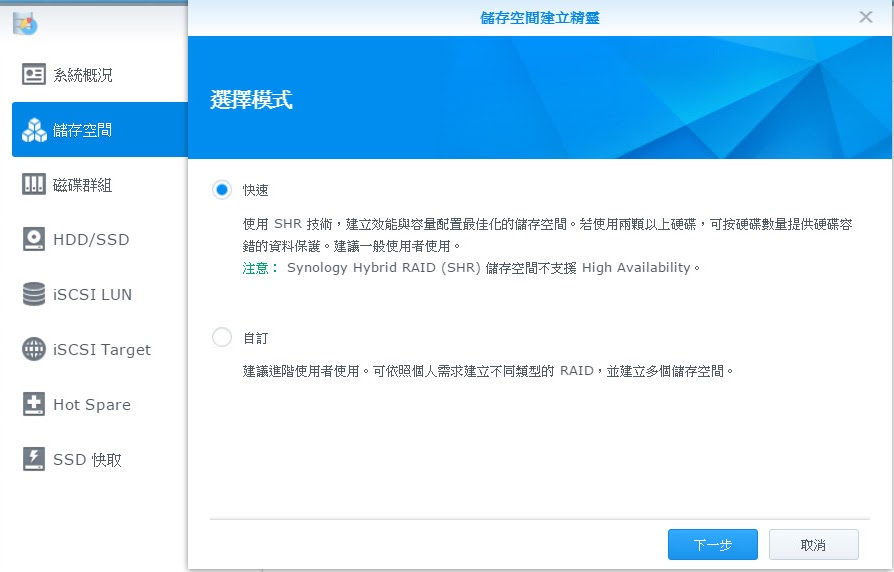Click the iSCSI LUN database icon

pos(34,294)
